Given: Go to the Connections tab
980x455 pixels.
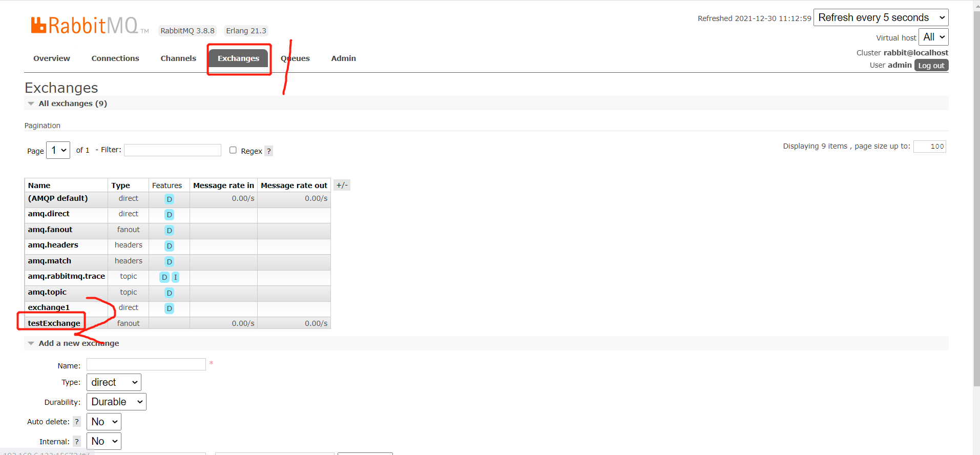Looking at the screenshot, I should pyautogui.click(x=115, y=58).
